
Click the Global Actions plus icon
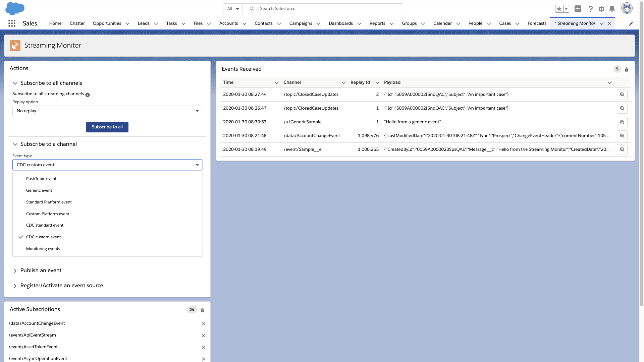coord(578,9)
